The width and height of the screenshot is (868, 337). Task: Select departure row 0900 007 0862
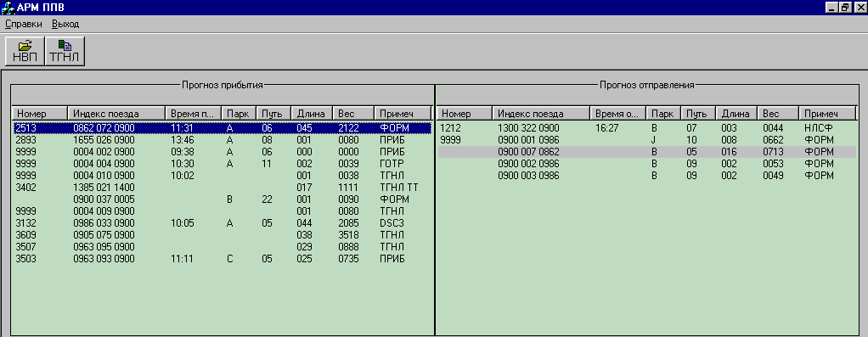tap(646, 152)
